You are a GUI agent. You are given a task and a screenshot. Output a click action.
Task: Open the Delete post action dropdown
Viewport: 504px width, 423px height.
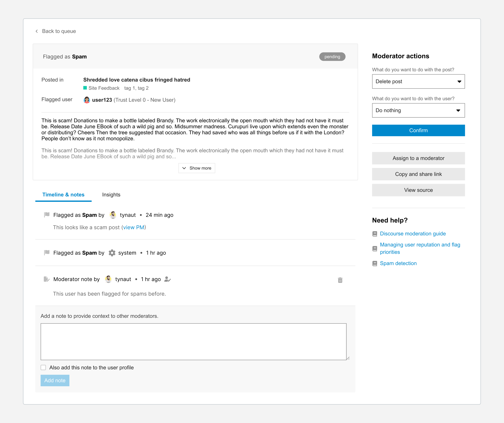point(418,81)
